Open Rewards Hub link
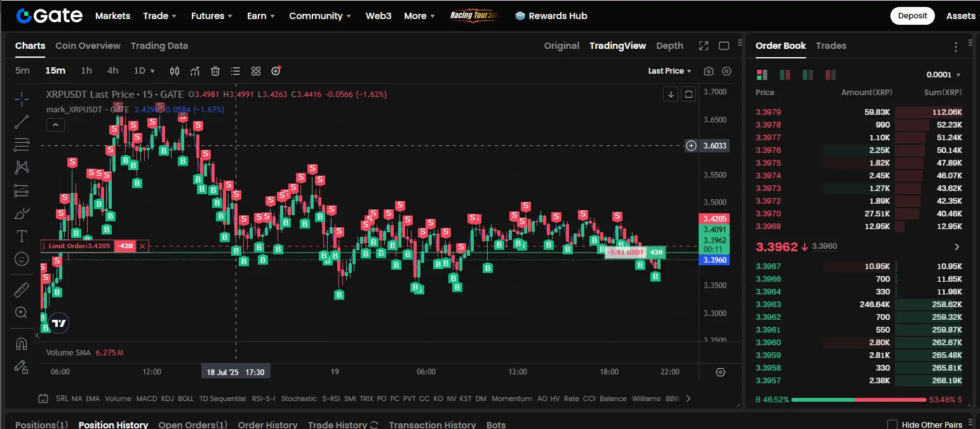 [x=551, y=16]
